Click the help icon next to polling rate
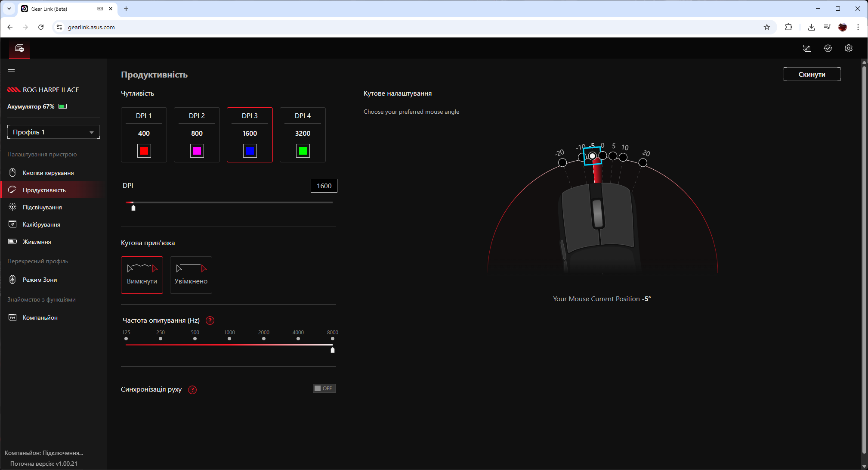The height and width of the screenshot is (470, 868). (x=210, y=321)
